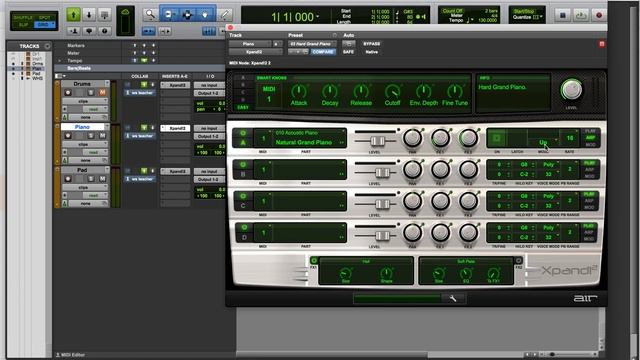
Task: Select the Pencil tool
Action: coord(225,15)
